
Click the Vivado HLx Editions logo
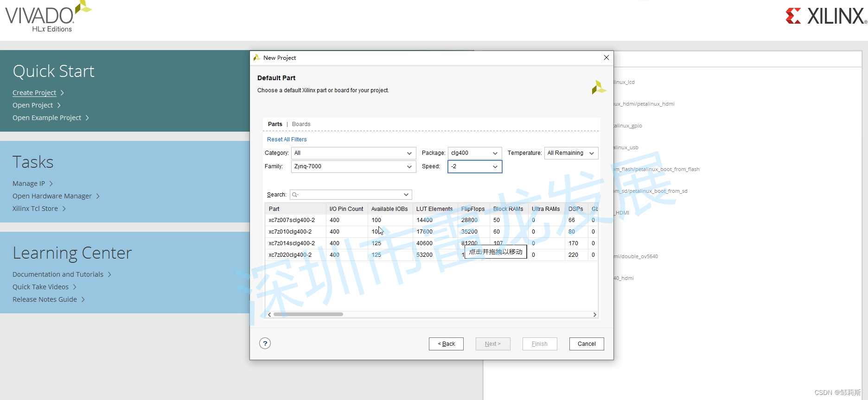[x=48, y=17]
